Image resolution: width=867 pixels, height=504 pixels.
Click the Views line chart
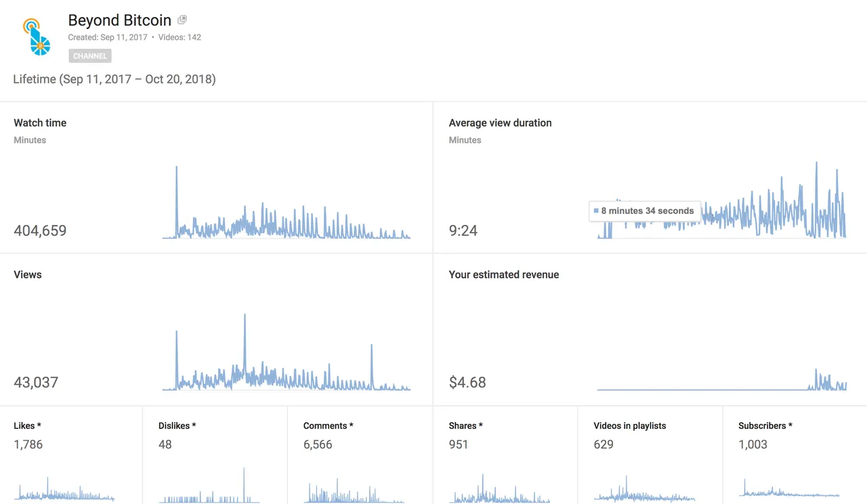pos(287,352)
